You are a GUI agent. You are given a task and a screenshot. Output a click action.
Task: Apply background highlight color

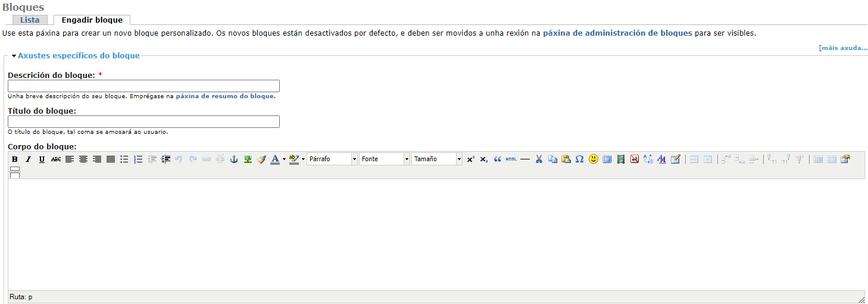pos(294,159)
